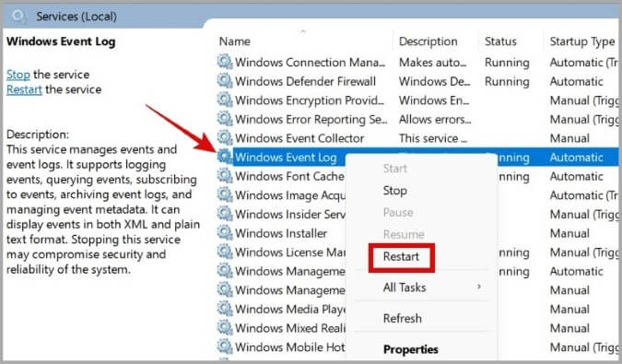This screenshot has height=364, width=622.
Task: Click Windows Event Log heading in details pane
Action: tap(61, 41)
